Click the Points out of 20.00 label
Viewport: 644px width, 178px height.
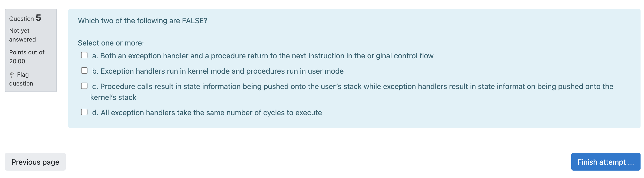(x=26, y=57)
